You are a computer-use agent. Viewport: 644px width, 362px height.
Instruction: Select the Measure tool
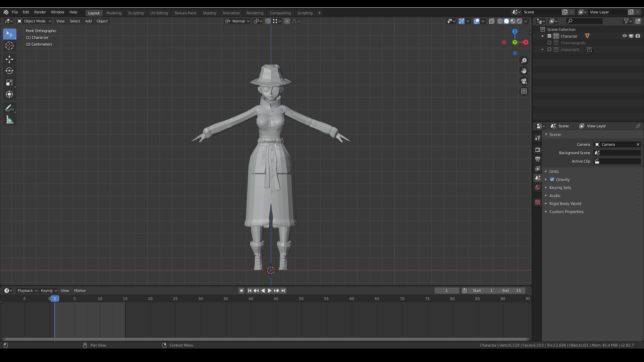(9, 120)
